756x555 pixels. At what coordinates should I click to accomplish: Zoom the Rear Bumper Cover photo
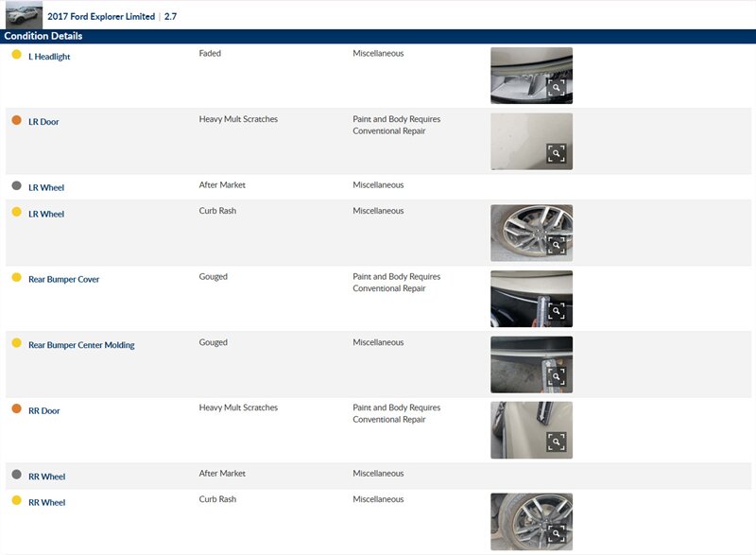[x=557, y=311]
